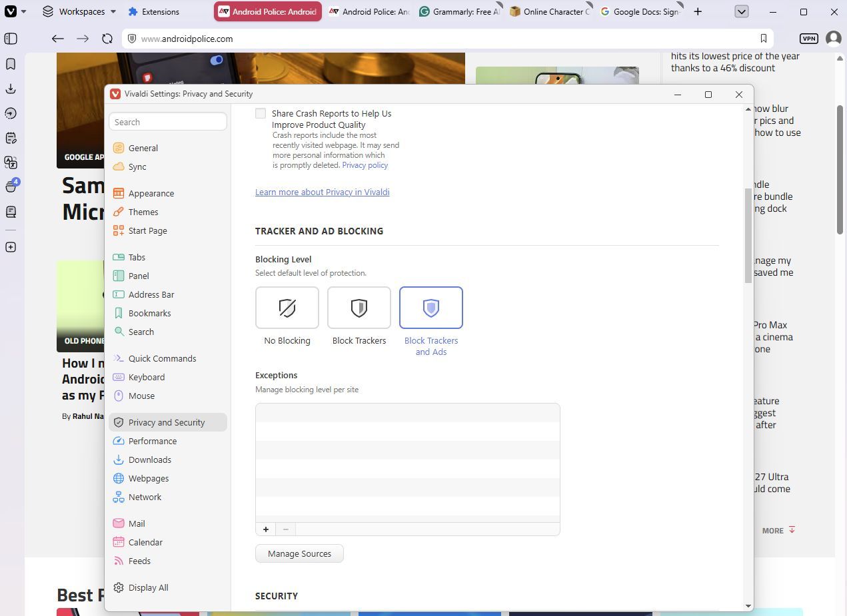The image size is (847, 616).
Task: Open the user profile avatar
Action: 833,39
